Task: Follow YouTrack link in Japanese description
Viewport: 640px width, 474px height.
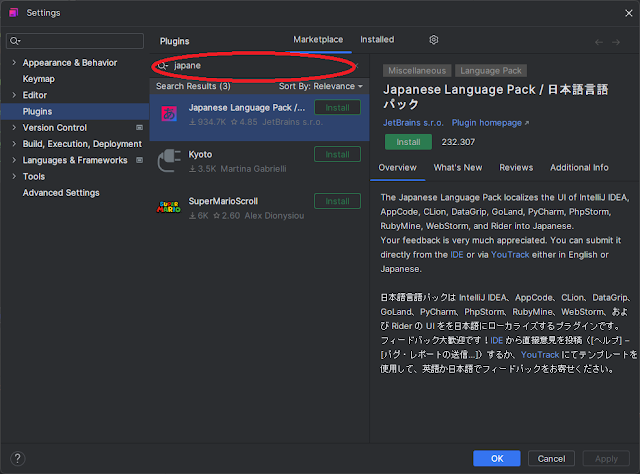Action: click(x=540, y=355)
